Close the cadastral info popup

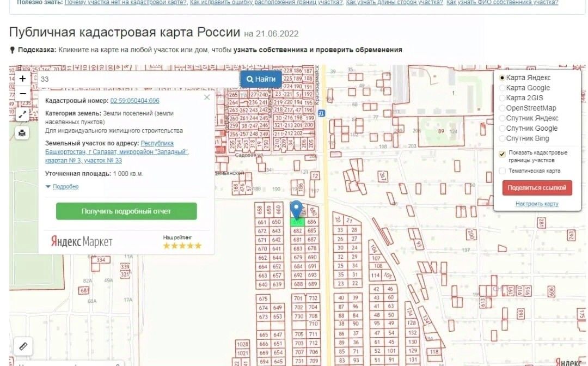(207, 97)
